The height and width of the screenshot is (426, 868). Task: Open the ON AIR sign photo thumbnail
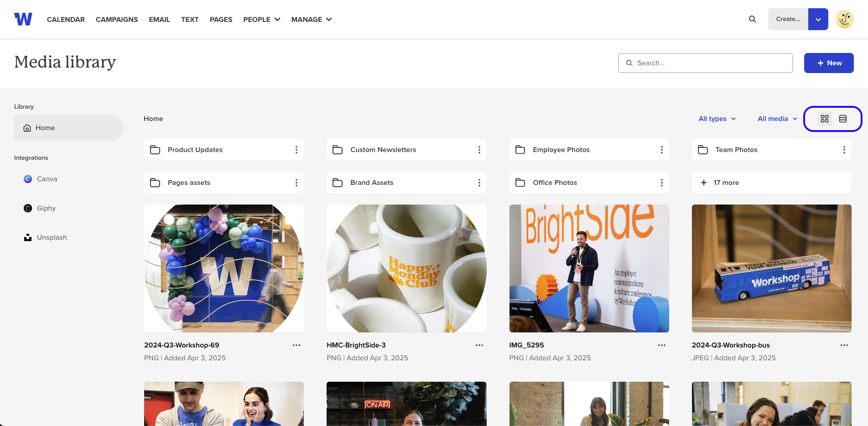click(406, 404)
